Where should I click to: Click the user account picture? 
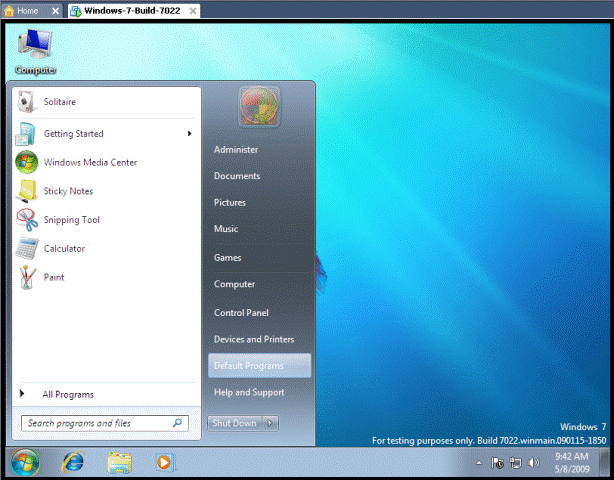tap(259, 106)
